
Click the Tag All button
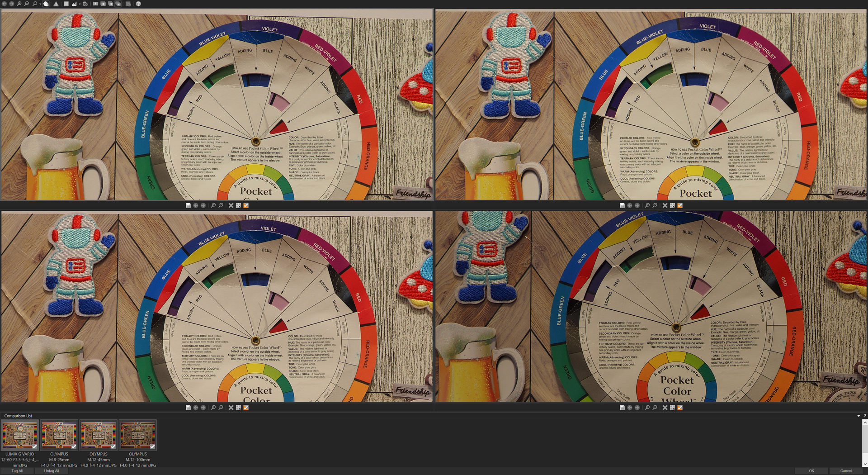[x=17, y=471]
